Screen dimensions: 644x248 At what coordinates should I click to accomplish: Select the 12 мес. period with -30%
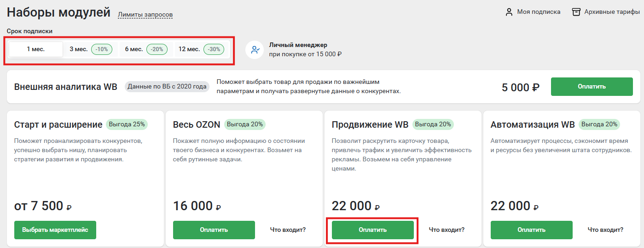[x=201, y=49]
